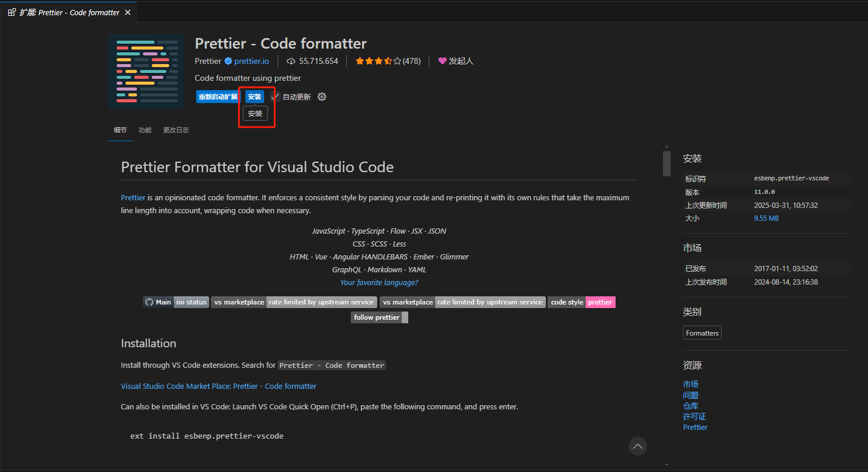The image size is (868, 472).
Task: Switch to the 更改日志 tab
Action: pyautogui.click(x=176, y=130)
